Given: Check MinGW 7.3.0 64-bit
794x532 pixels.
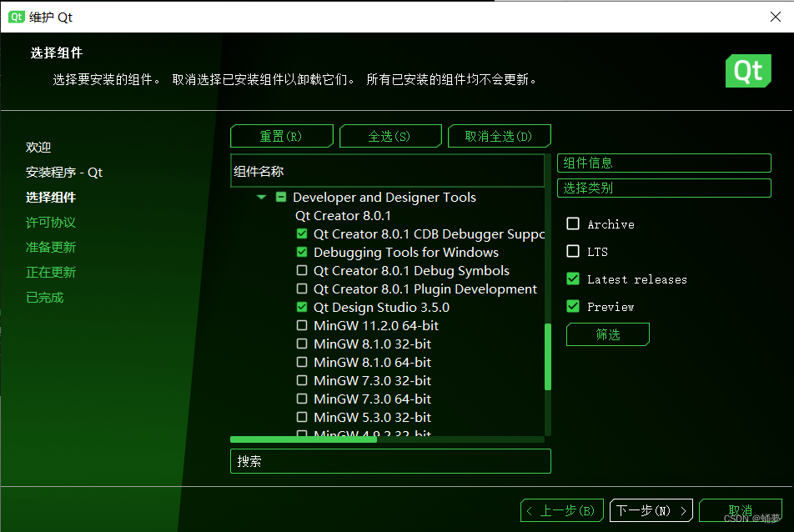Looking at the screenshot, I should coord(302,399).
